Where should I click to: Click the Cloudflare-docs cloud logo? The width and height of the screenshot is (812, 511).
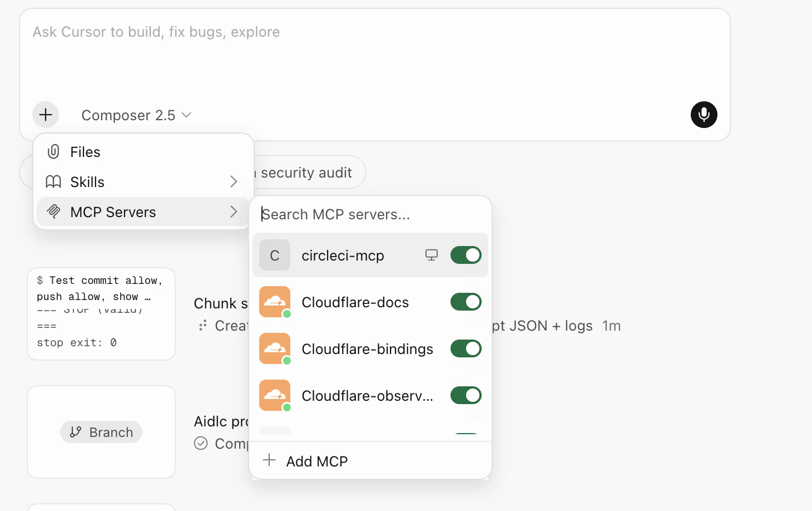click(275, 302)
